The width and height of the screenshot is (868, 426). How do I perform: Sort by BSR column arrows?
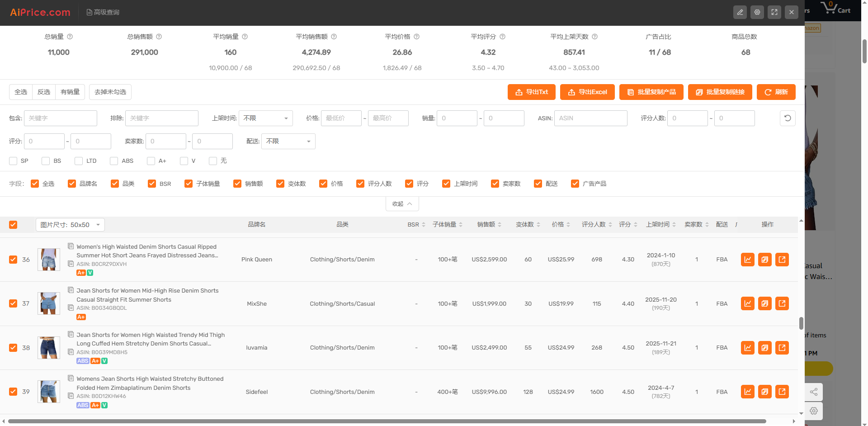point(424,225)
